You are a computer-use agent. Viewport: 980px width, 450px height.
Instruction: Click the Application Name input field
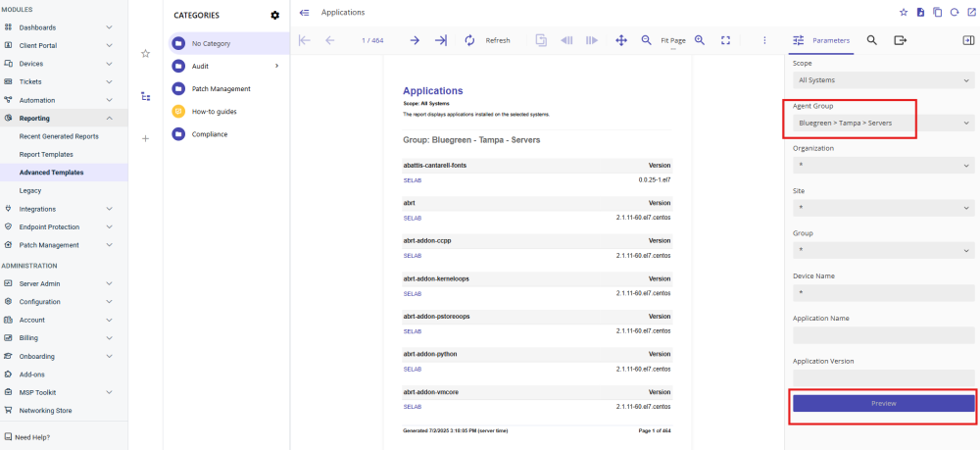coord(883,335)
